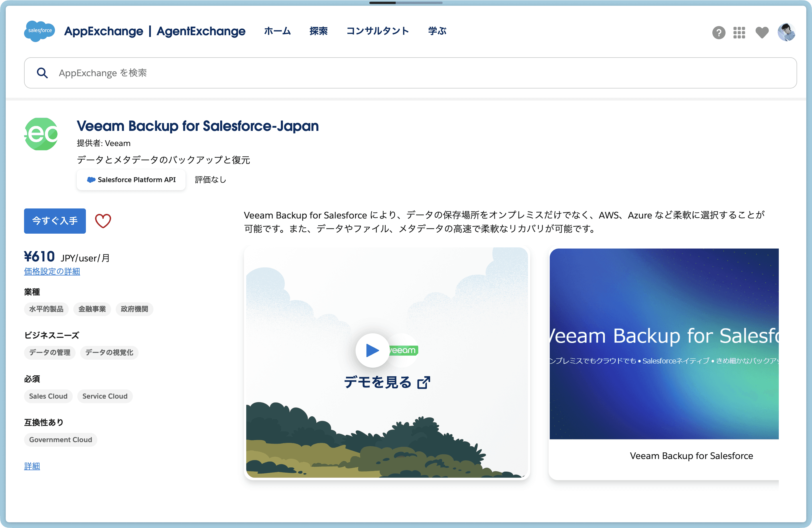
Task: Click the search magnifier icon
Action: click(42, 73)
